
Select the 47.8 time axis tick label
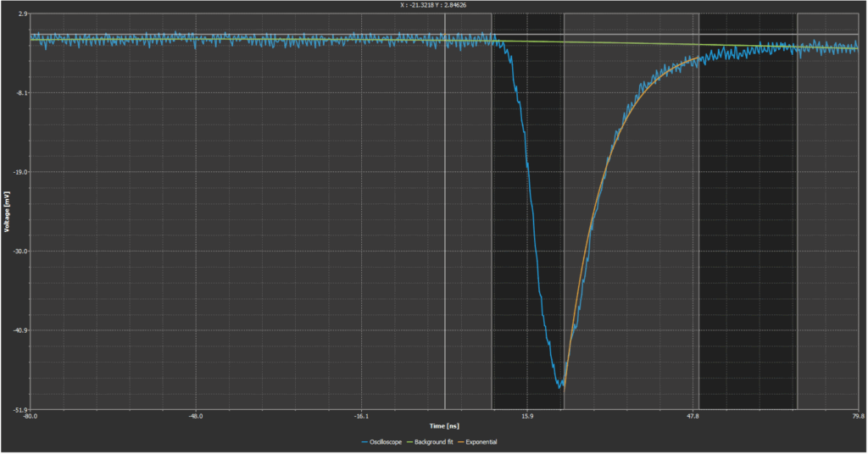693,417
